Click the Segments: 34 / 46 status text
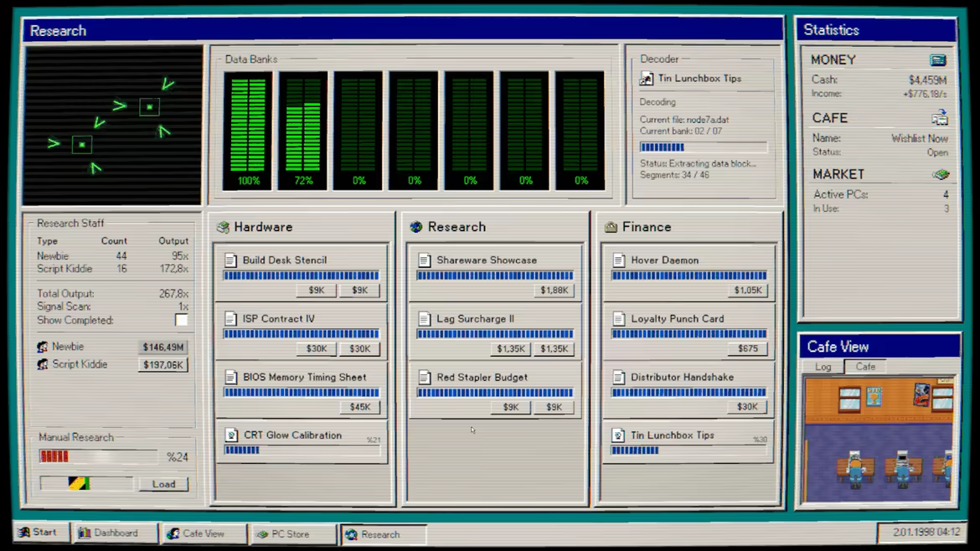 [674, 176]
